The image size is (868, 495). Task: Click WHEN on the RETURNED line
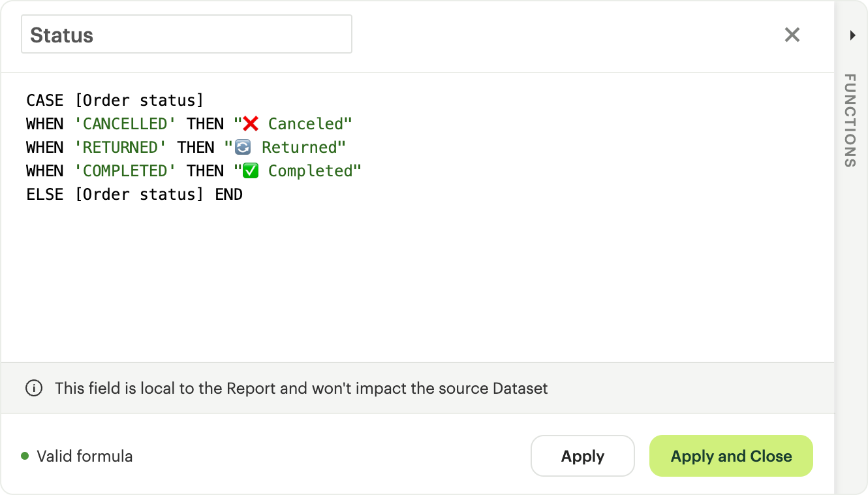(45, 148)
